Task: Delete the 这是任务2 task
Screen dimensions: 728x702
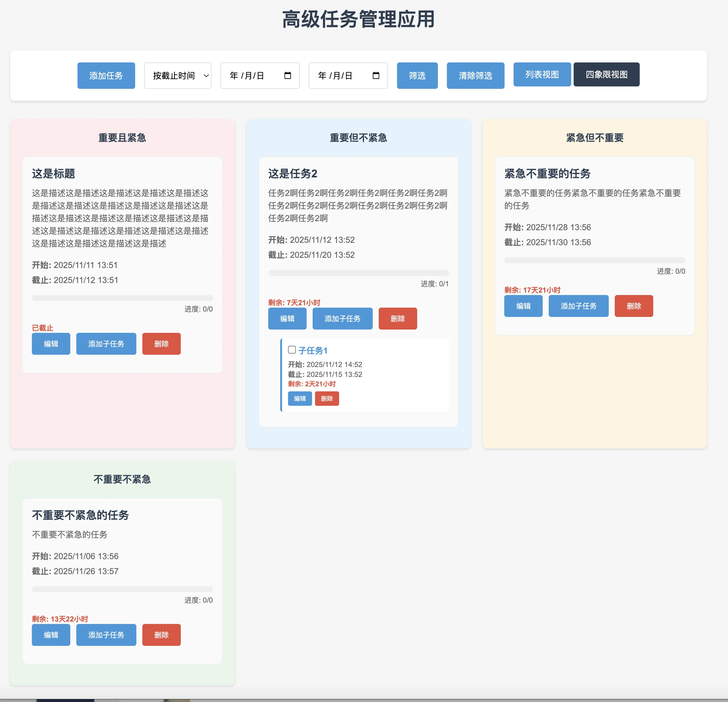Action: (397, 318)
